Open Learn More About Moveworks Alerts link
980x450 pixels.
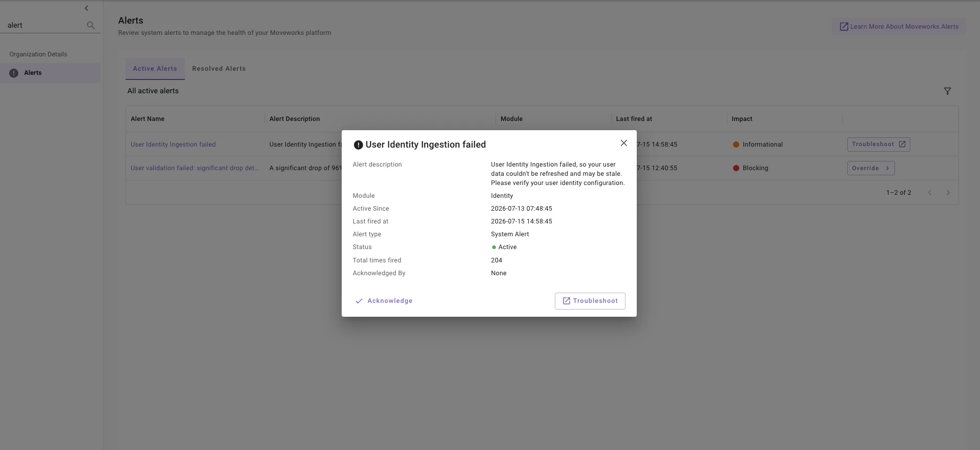(899, 27)
